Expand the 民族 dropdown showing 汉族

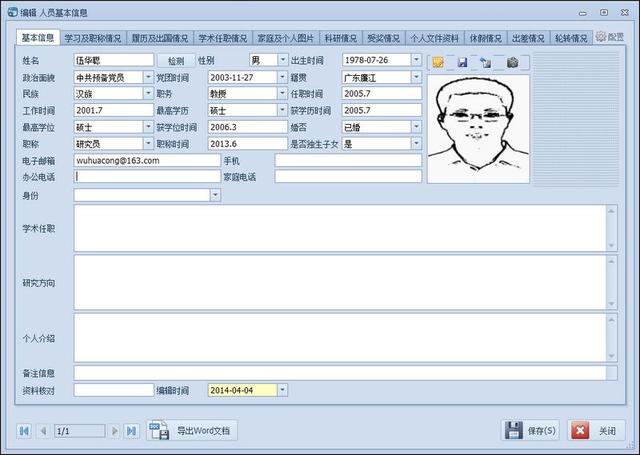click(148, 93)
